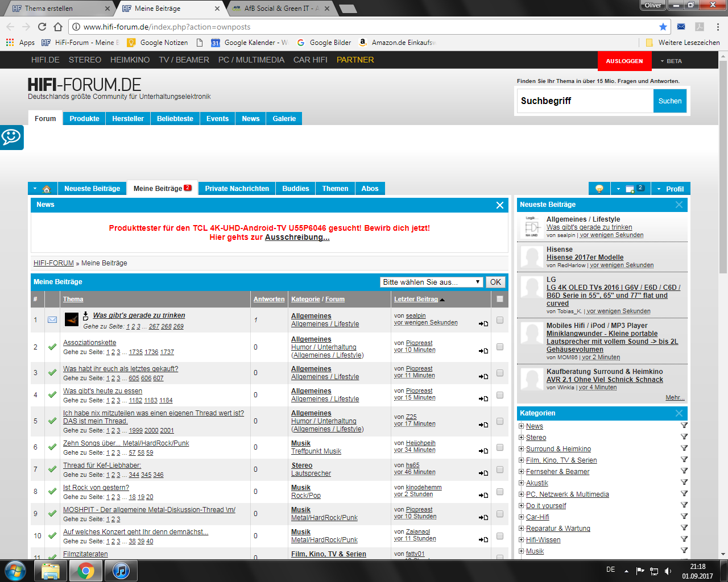This screenshot has width=728, height=582.
Task: Expand the Fernseher & Beamer category node
Action: coord(522,471)
